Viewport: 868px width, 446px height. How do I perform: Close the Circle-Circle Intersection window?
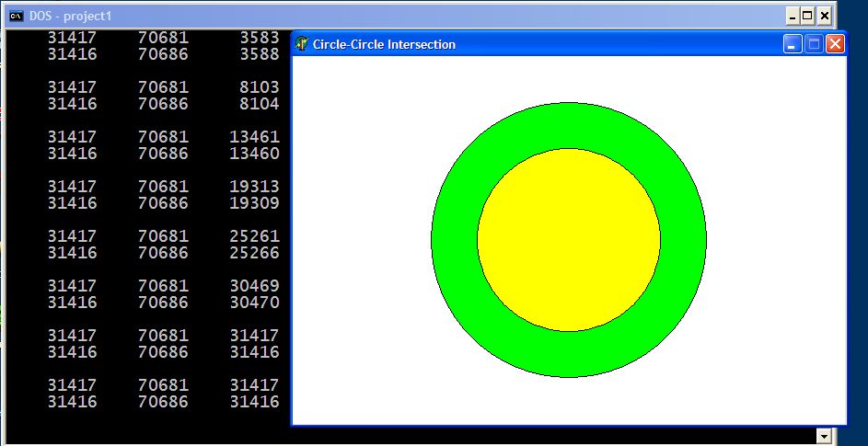835,43
